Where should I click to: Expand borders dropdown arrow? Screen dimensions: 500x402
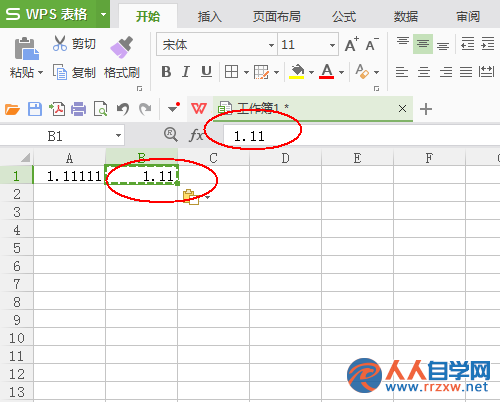pyautogui.click(x=246, y=72)
